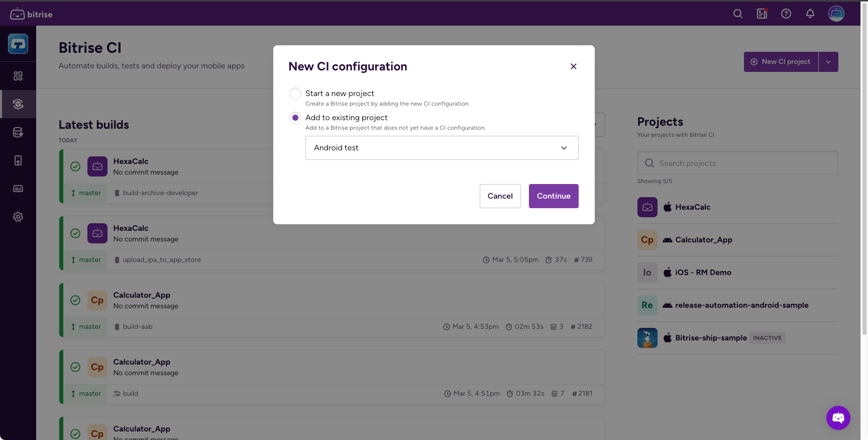Open the dashboard grid icon in sidebar
This screenshot has width=868, height=440.
coord(18,76)
